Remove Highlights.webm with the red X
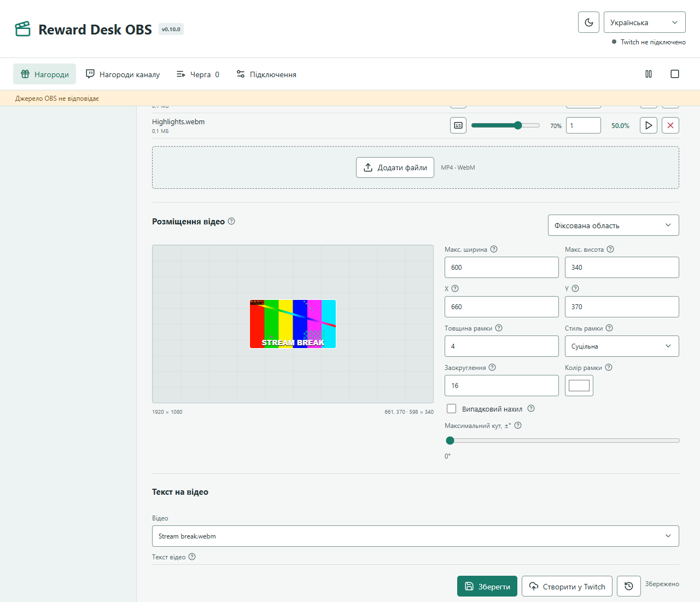Viewport: 700px width, 602px height. point(670,125)
